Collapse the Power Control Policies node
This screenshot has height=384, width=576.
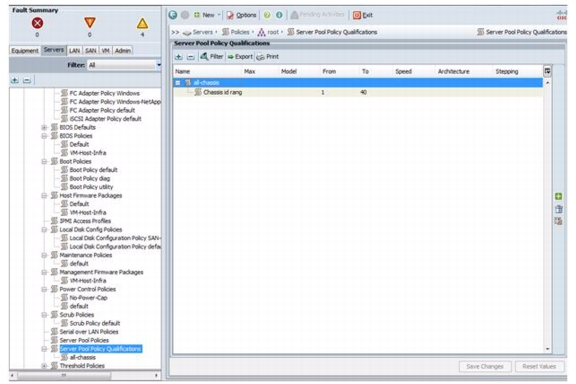pos(44,289)
